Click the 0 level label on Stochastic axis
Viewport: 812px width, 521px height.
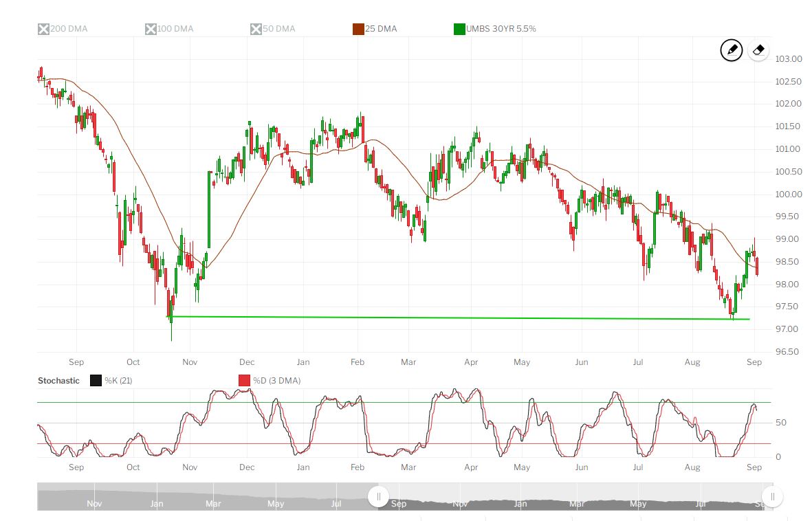click(778, 457)
